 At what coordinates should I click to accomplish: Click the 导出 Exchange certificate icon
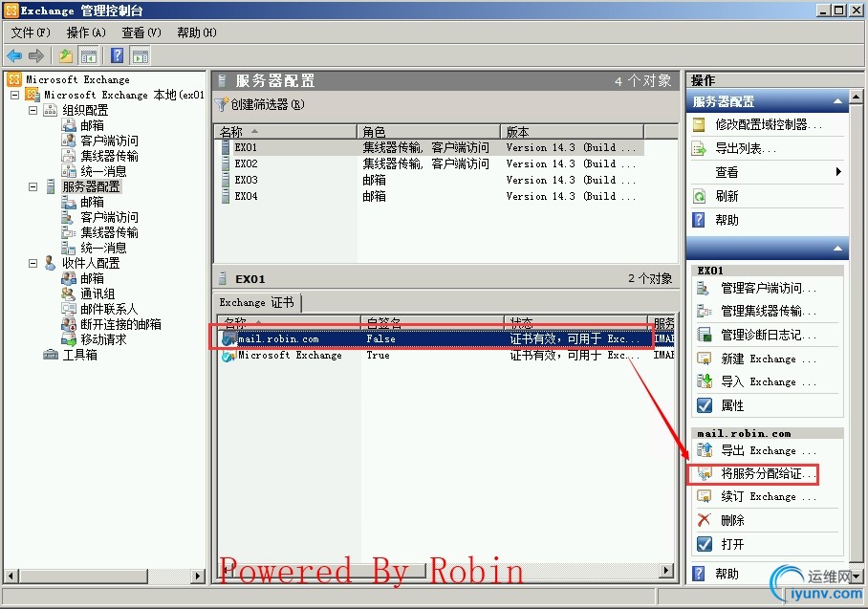click(705, 450)
